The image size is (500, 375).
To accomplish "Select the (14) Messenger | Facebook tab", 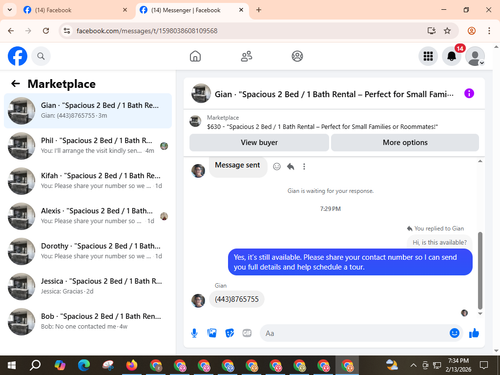I will (x=192, y=10).
